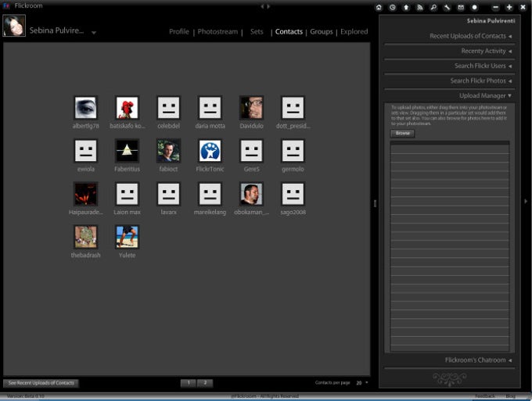Switch to the Groups tab
532x401 pixels.
pos(322,31)
